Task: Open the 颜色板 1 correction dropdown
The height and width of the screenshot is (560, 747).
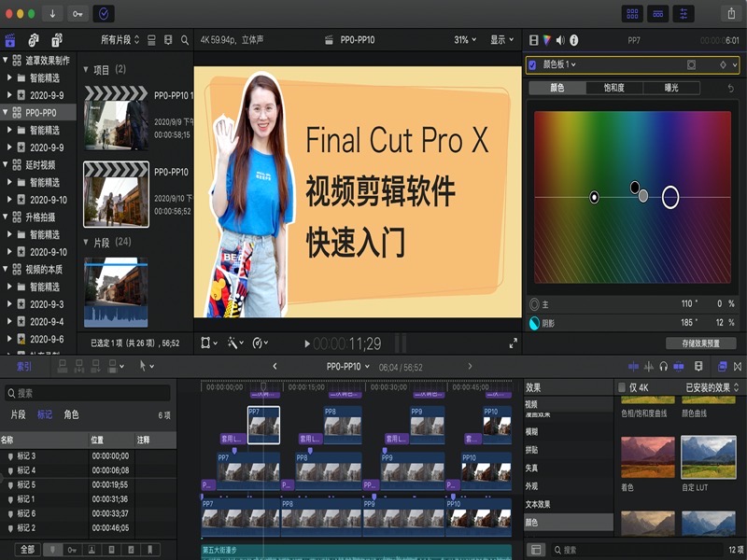Action: tap(558, 64)
